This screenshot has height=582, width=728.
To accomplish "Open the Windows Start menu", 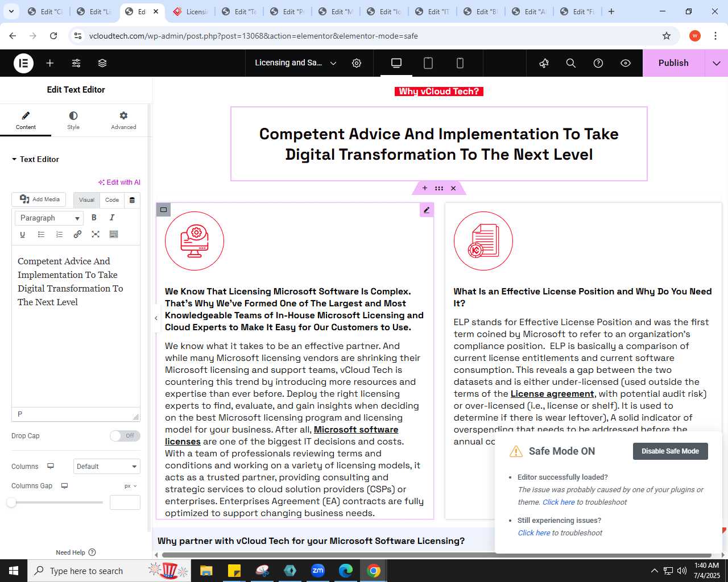I will (x=13, y=571).
